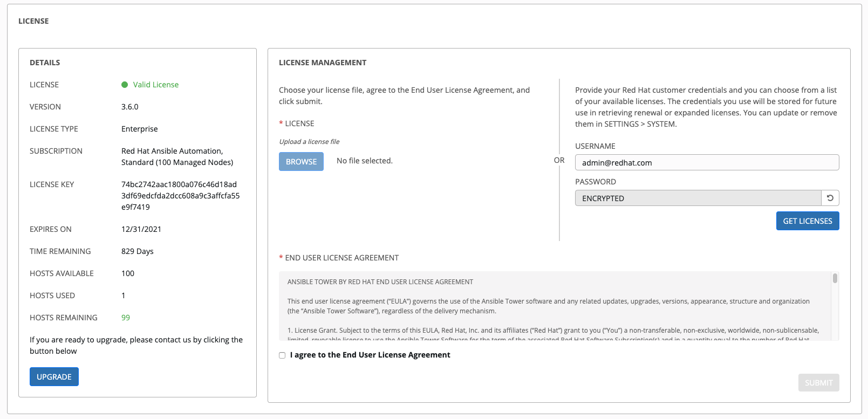Click the DETAILS panel heading
The image size is (868, 419).
(x=45, y=63)
